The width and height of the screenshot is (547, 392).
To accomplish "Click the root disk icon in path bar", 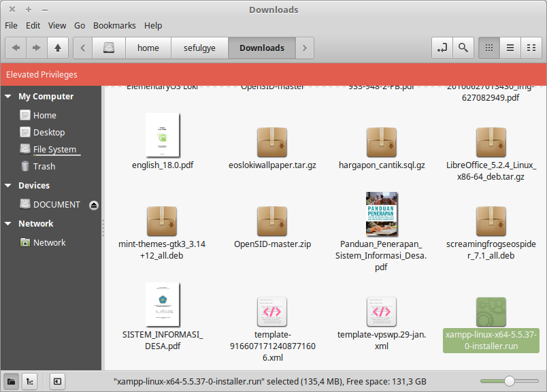I will (110, 48).
